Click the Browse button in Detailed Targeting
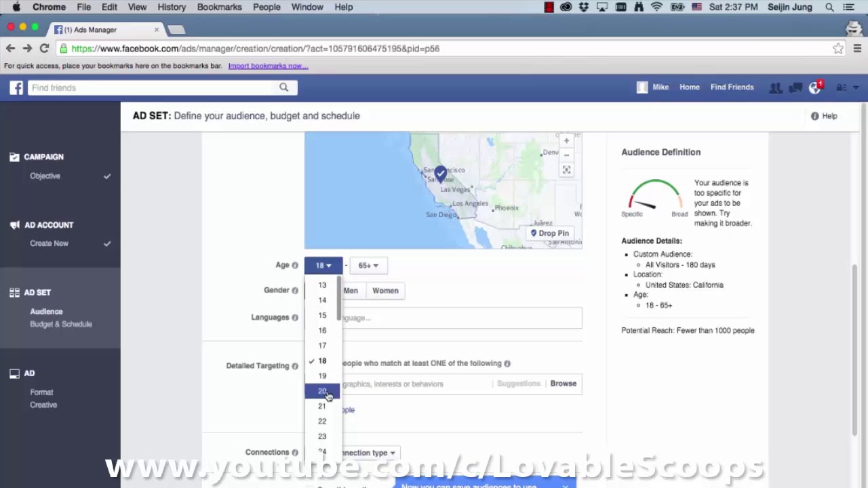This screenshot has width=868, height=488. coord(563,384)
